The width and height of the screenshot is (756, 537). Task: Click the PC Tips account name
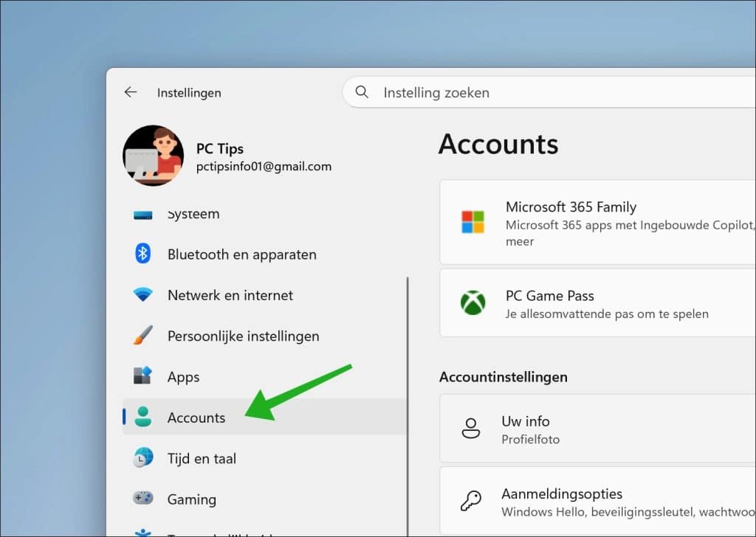[220, 149]
